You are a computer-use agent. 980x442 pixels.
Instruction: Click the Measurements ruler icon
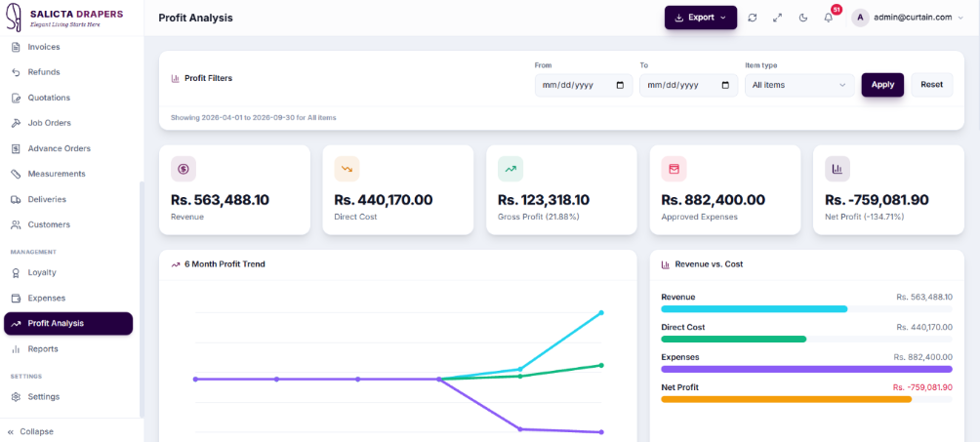click(x=17, y=174)
